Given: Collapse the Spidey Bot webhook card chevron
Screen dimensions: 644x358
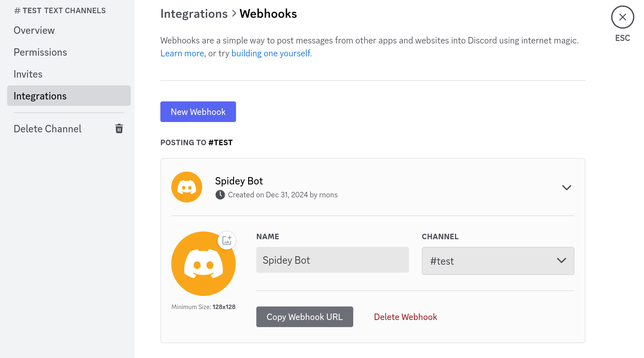Looking at the screenshot, I should pos(567,187).
